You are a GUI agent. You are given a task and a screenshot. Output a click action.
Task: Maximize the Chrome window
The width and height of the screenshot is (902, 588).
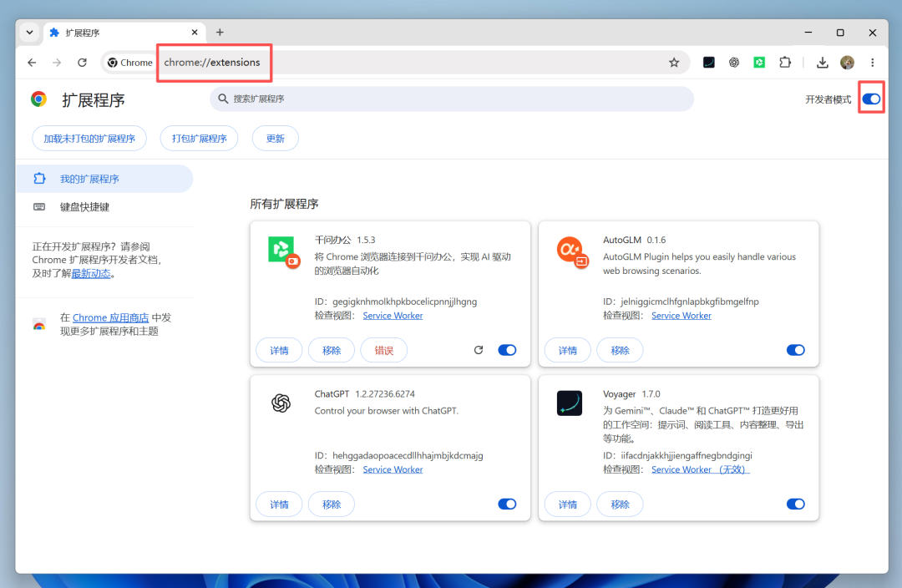click(840, 33)
